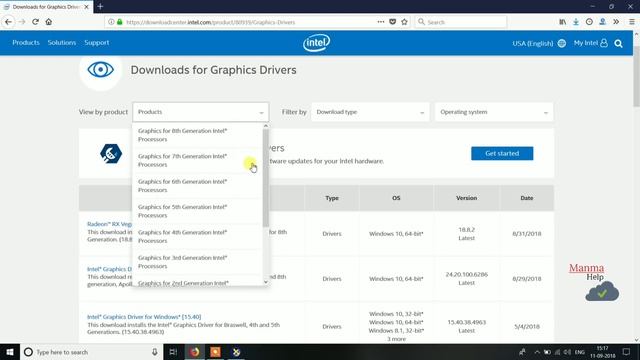Open the Download type filter dropdown
The image size is (640, 360).
(370, 112)
